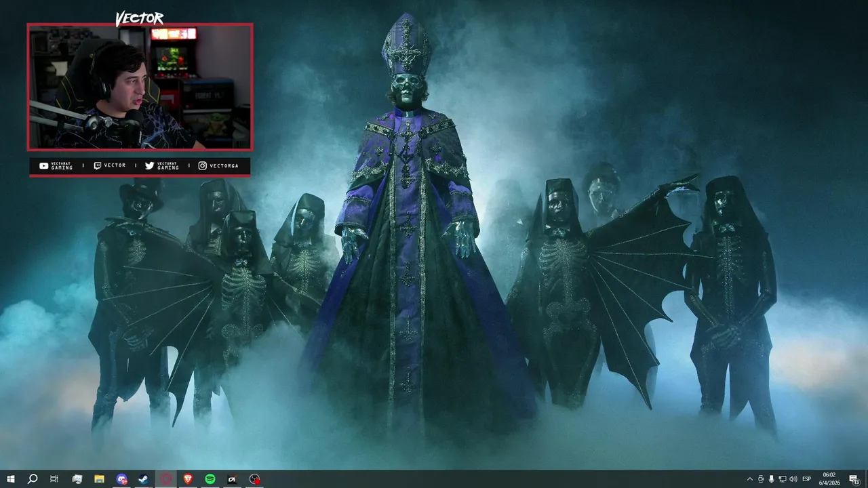868x488 pixels.
Task: Open Spotify from the taskbar
Action: [x=210, y=479]
